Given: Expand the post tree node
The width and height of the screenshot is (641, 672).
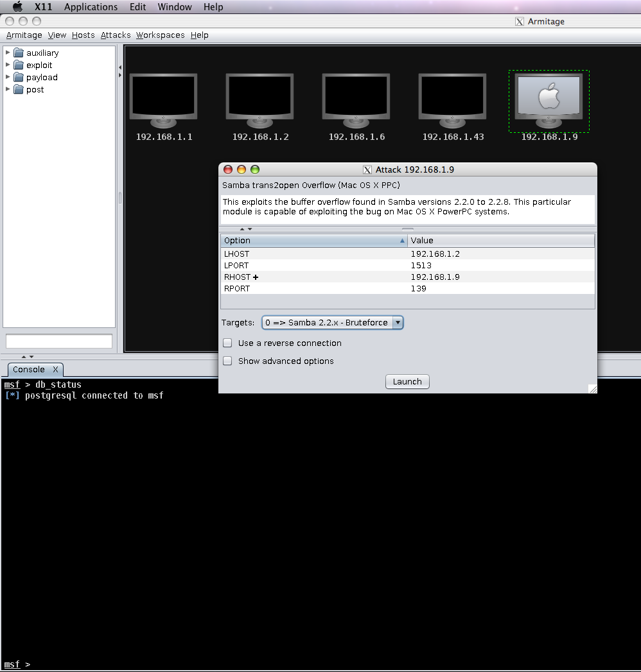Looking at the screenshot, I should 7,90.
